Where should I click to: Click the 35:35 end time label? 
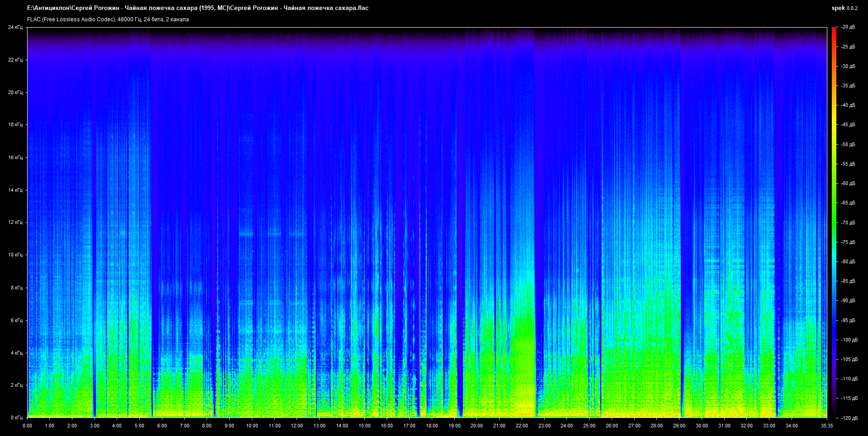[827, 426]
